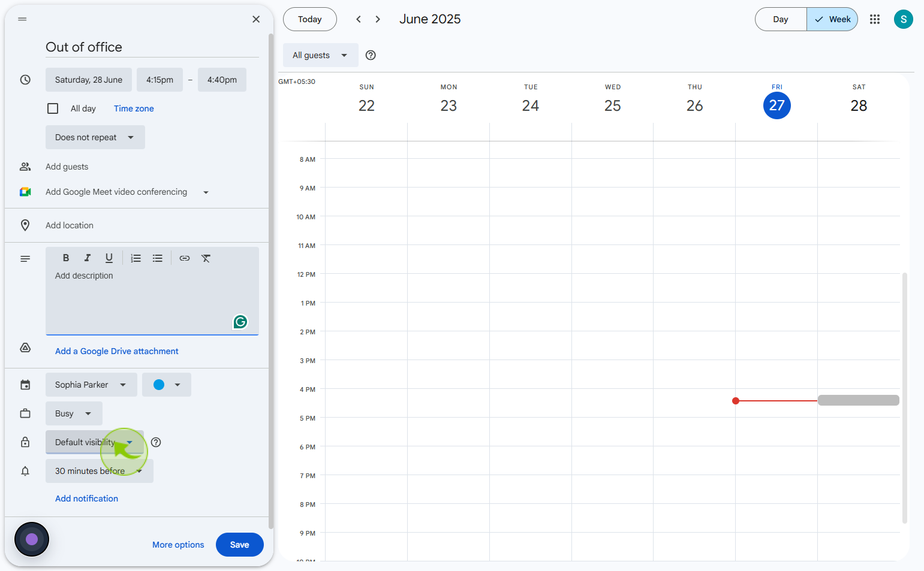The height and width of the screenshot is (571, 924).
Task: Click the Add description text area
Action: [152, 300]
